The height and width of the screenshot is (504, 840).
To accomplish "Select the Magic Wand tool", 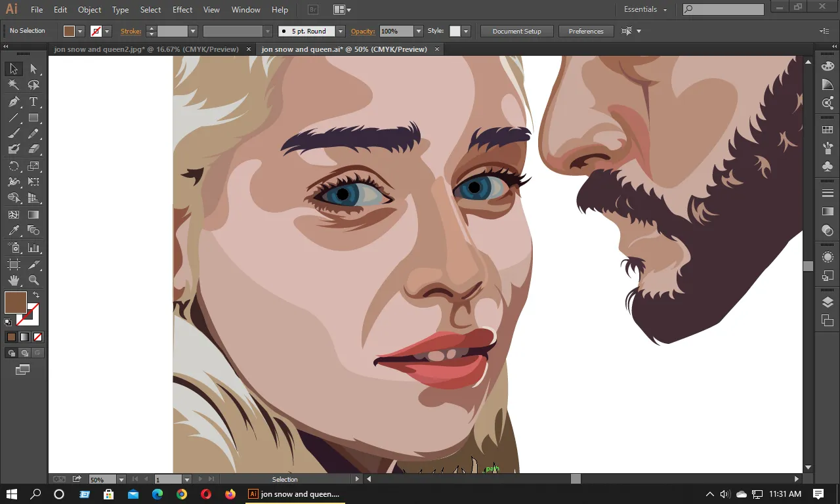I will tap(13, 85).
